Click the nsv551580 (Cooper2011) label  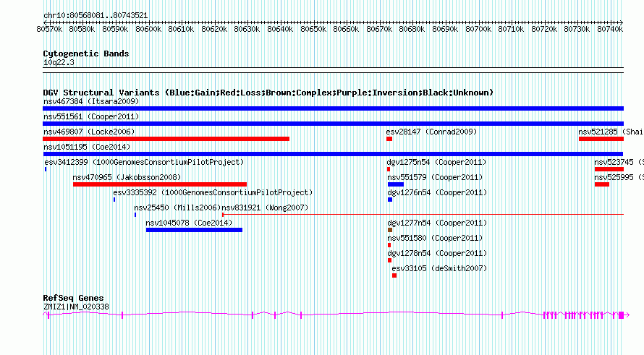point(435,238)
